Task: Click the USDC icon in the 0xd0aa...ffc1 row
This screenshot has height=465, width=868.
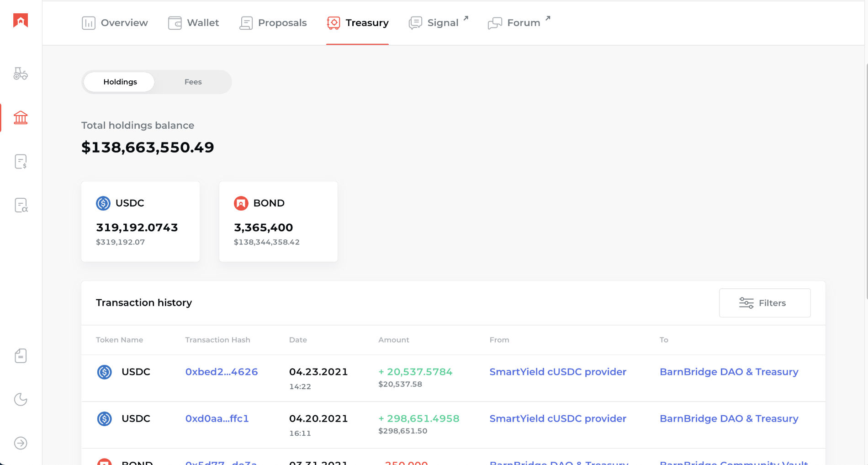Action: pos(105,418)
